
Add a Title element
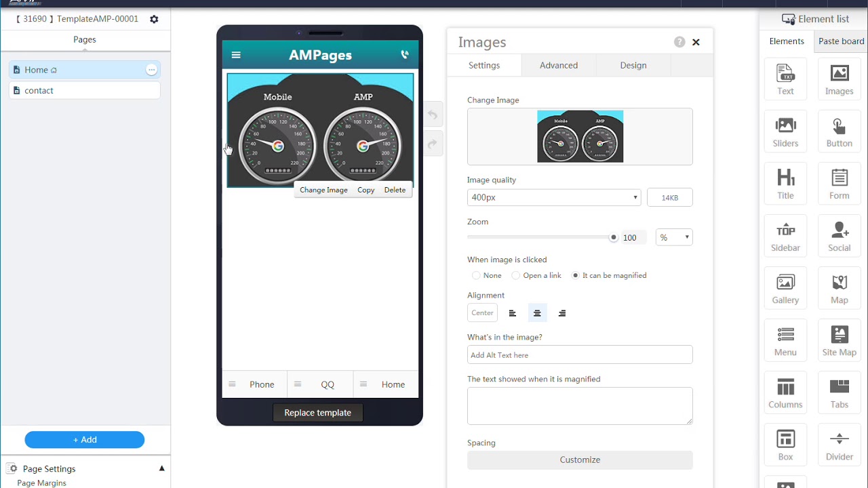pyautogui.click(x=785, y=185)
